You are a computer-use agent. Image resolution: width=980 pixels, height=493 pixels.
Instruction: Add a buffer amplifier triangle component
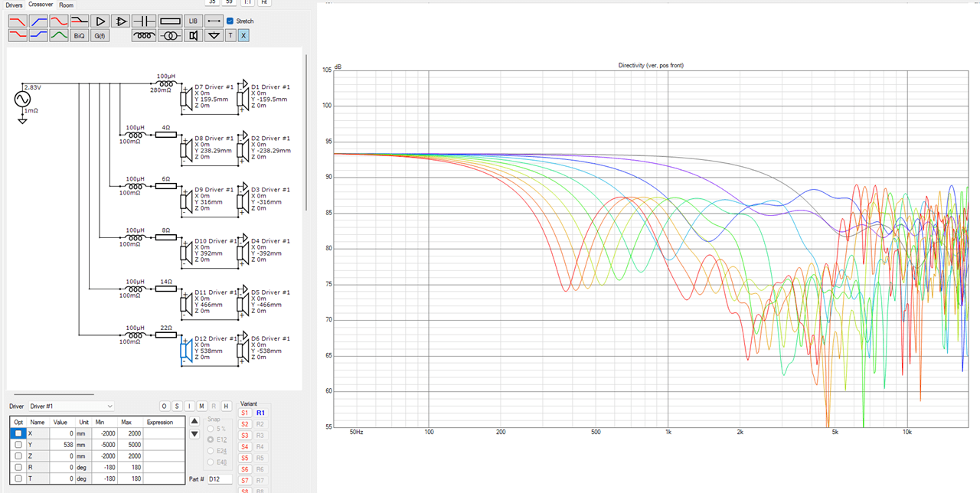[100, 21]
